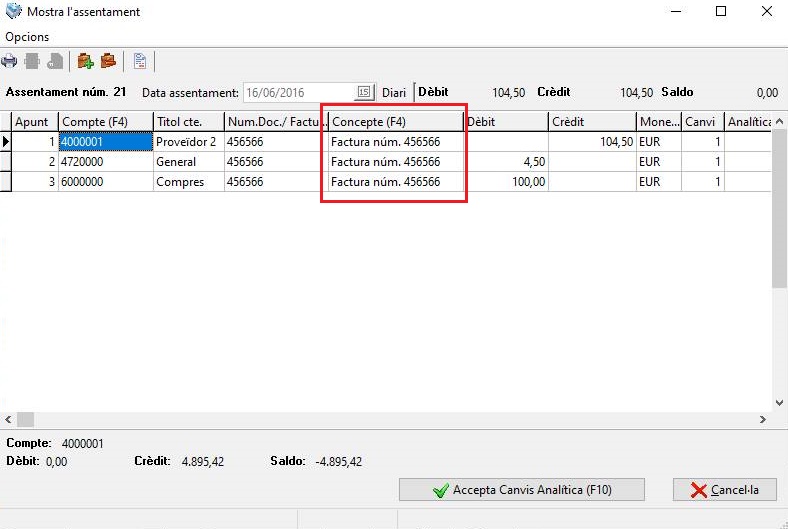Click the vertical scrollbar up arrow
788x529 pixels.
(x=779, y=121)
